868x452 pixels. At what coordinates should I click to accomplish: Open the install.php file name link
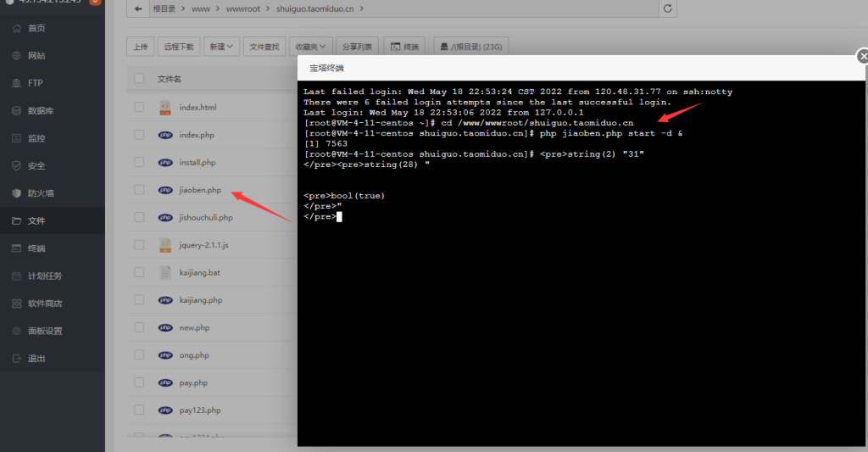coord(198,163)
